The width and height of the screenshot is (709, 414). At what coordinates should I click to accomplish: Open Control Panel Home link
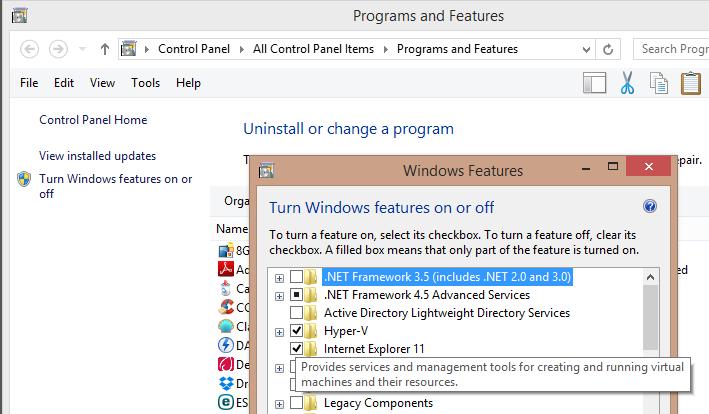pos(93,120)
